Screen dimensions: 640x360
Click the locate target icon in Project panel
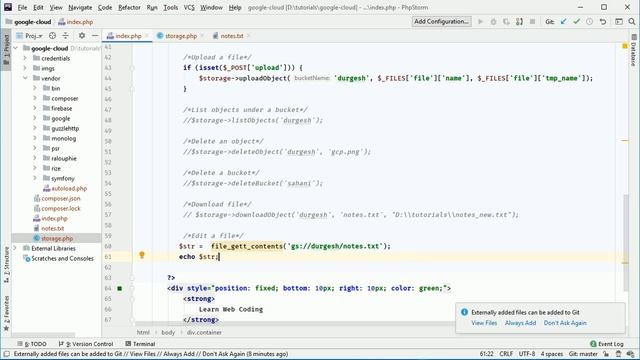tap(52, 36)
